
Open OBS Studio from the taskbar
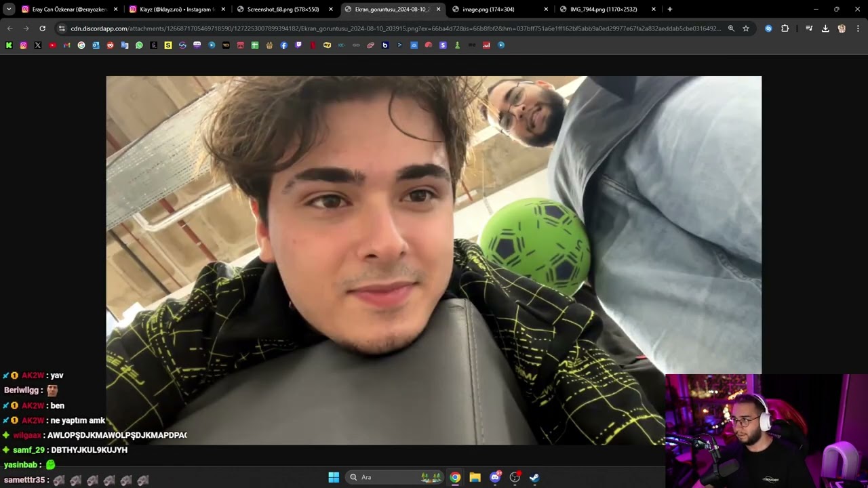point(515,477)
